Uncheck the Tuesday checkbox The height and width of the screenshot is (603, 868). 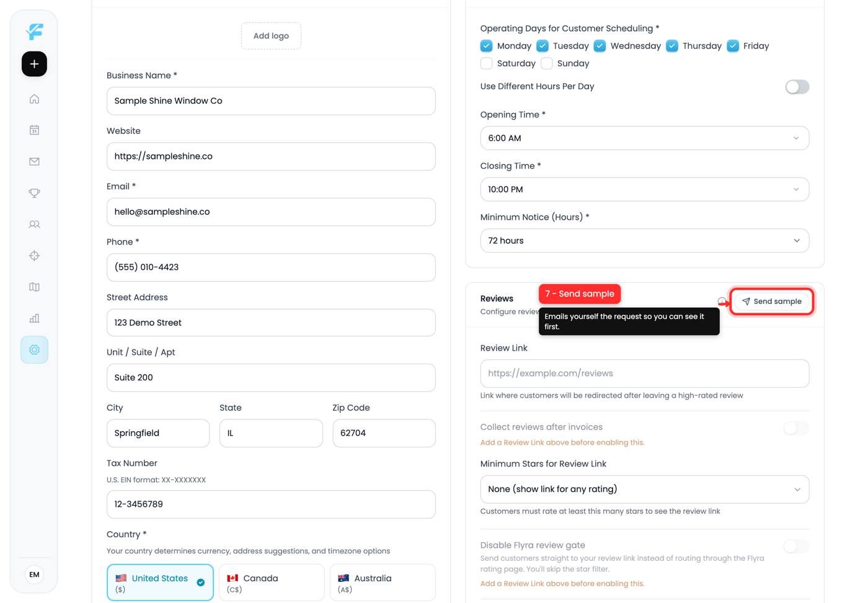(x=542, y=46)
